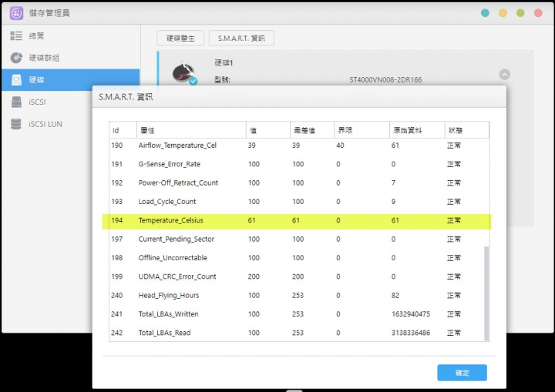
Task: Click the Storage Manager app icon
Action: (16, 13)
